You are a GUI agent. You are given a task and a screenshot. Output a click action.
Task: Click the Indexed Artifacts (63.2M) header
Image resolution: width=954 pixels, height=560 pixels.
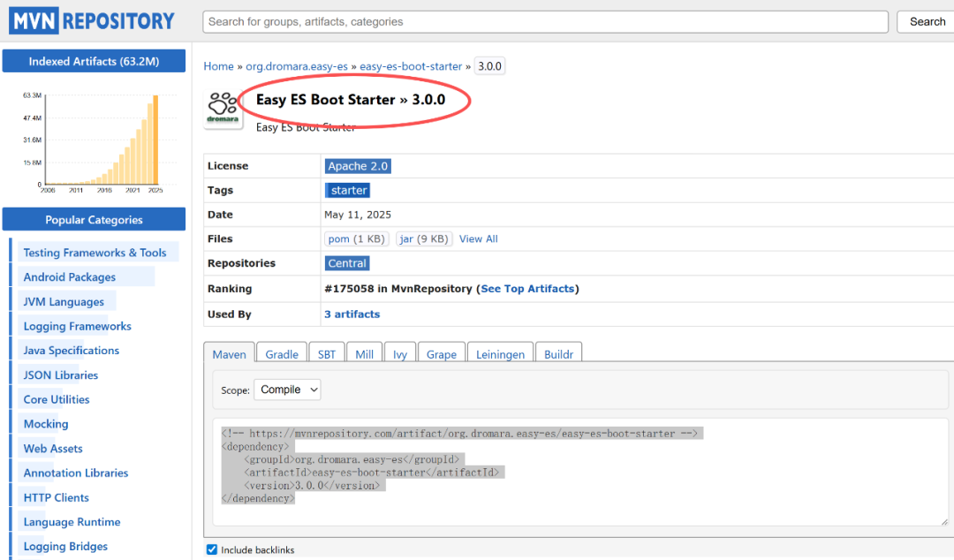[x=94, y=61]
